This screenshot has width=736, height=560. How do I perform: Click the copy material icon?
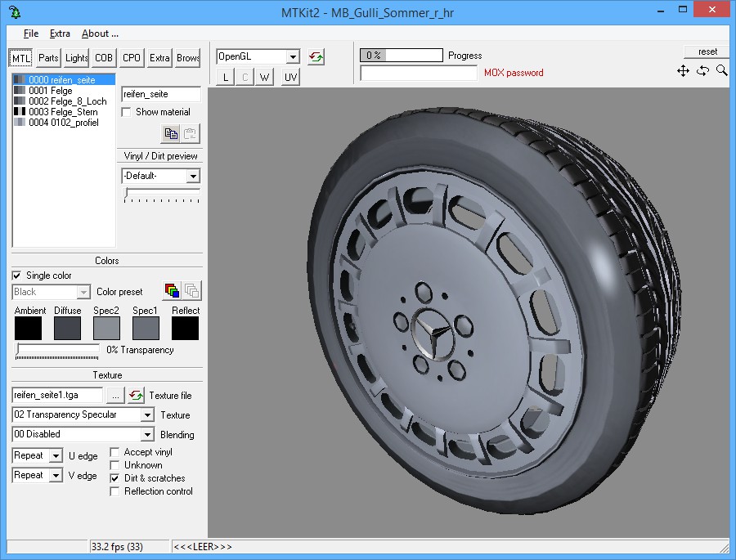coord(171,133)
